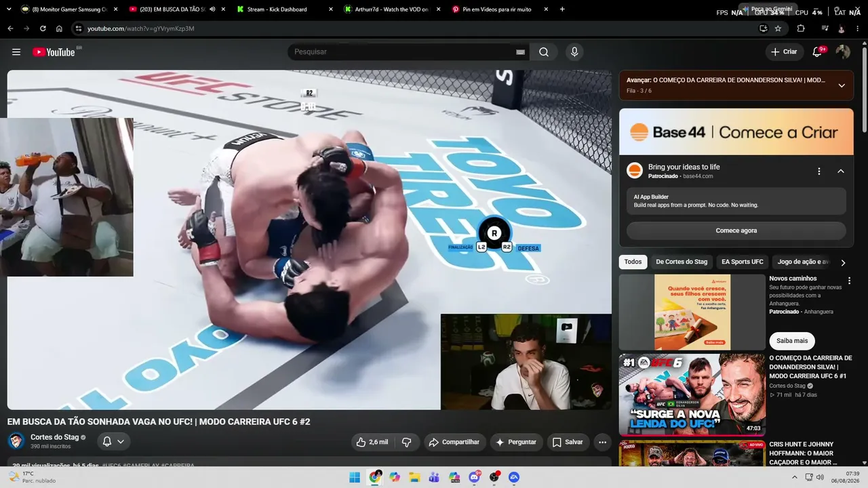Open the YouTube guide hamburger menu
This screenshot has width=868, height=488.
(16, 52)
